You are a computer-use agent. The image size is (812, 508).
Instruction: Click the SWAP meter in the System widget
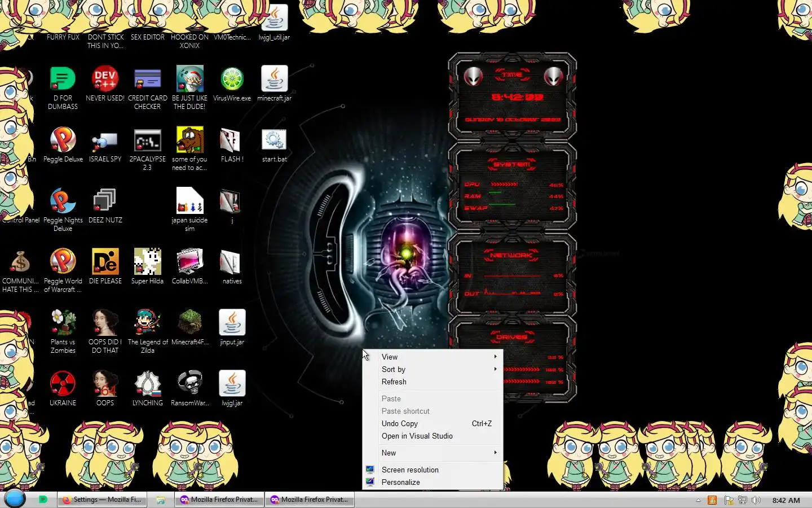[514, 208]
